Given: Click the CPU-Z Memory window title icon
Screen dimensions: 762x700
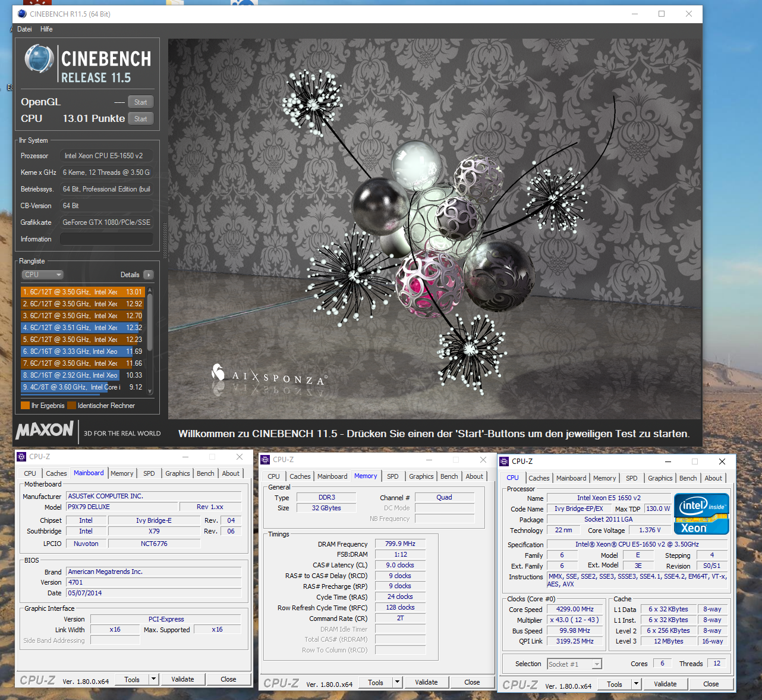Looking at the screenshot, I should click(266, 460).
